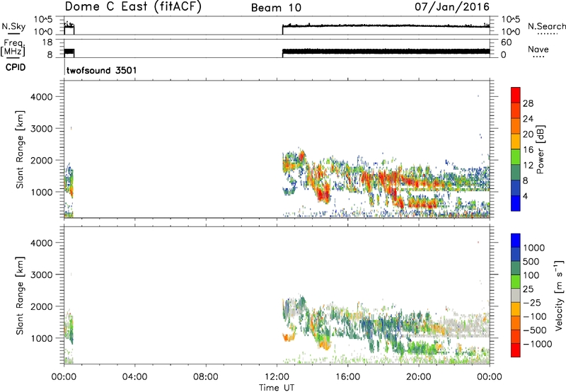Click the "-100" label on Velocity color bar
The image size is (566, 392).
535,316
